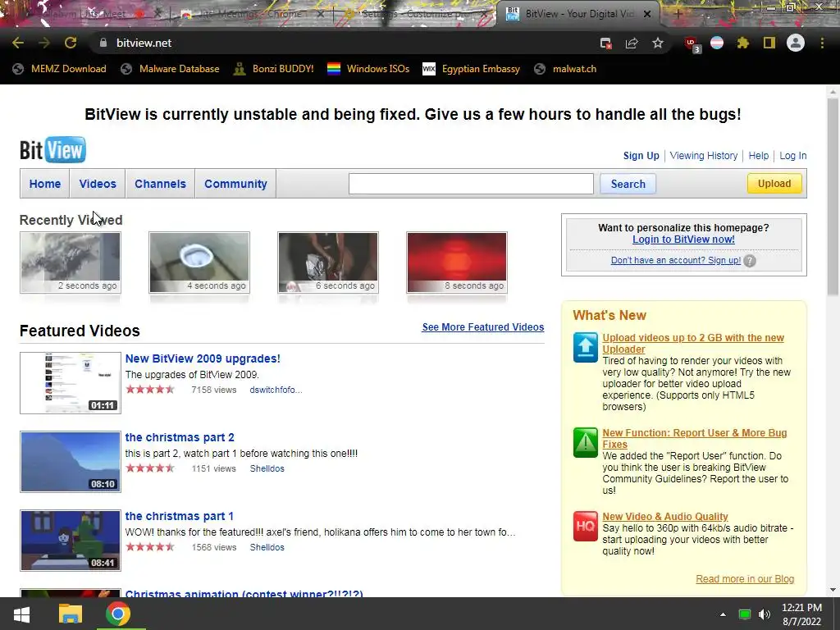
Task: Open the christmas part 1 title
Action: [179, 516]
